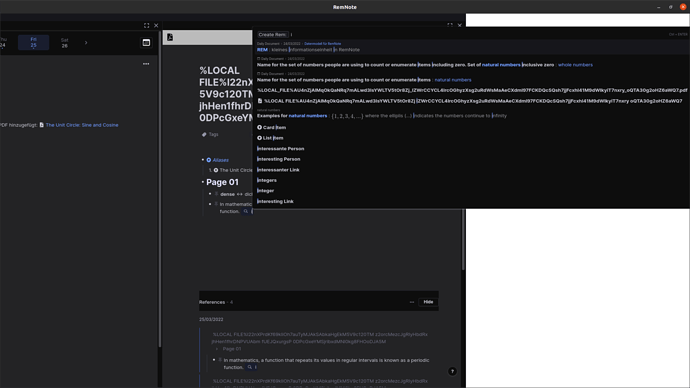This screenshot has width=690, height=388.
Task: Click the PDF icon beside The Unit Circle link
Action: 42,125
